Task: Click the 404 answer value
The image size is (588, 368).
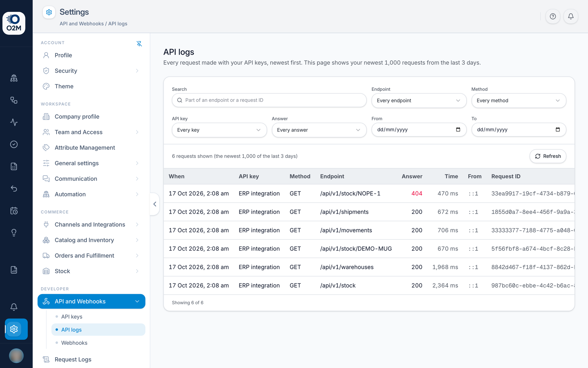Action: coord(417,194)
